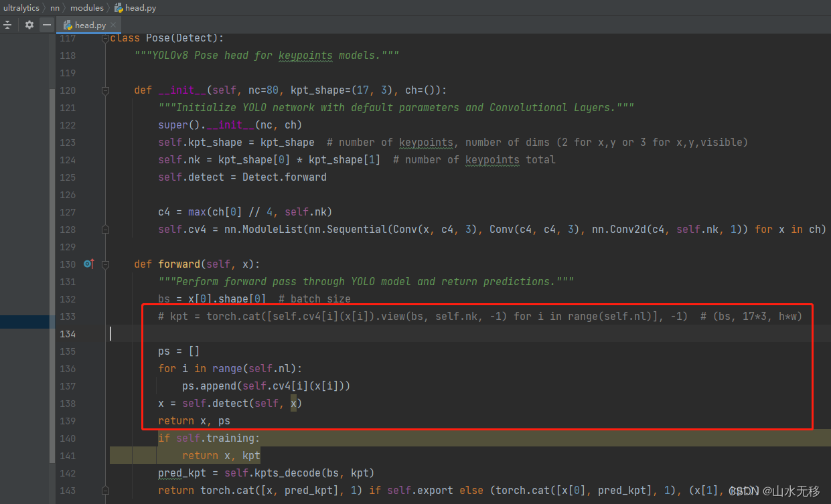Collapse the Pose class fold marker
Image resolution: width=831 pixels, height=504 pixels.
tap(105, 38)
